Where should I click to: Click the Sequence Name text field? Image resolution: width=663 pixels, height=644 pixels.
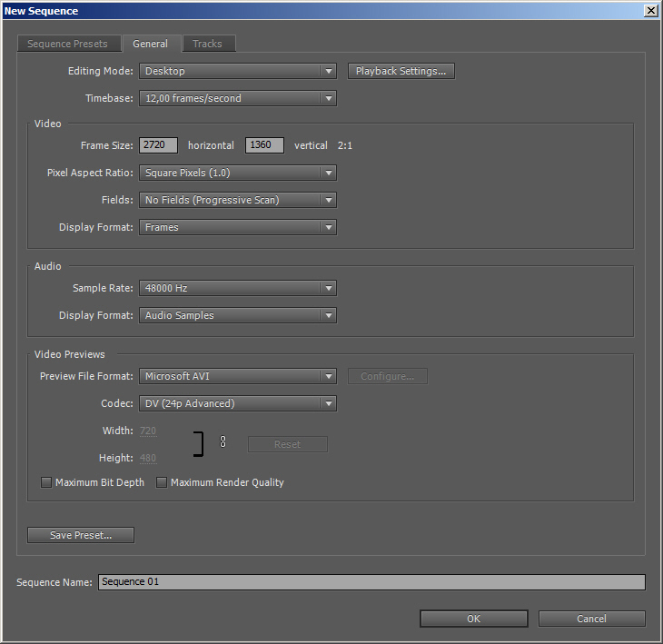[x=371, y=582]
